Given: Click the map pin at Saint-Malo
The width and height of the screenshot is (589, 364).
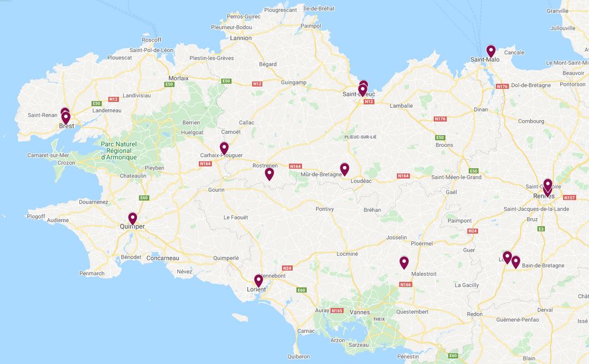Looking at the screenshot, I should tap(490, 51).
